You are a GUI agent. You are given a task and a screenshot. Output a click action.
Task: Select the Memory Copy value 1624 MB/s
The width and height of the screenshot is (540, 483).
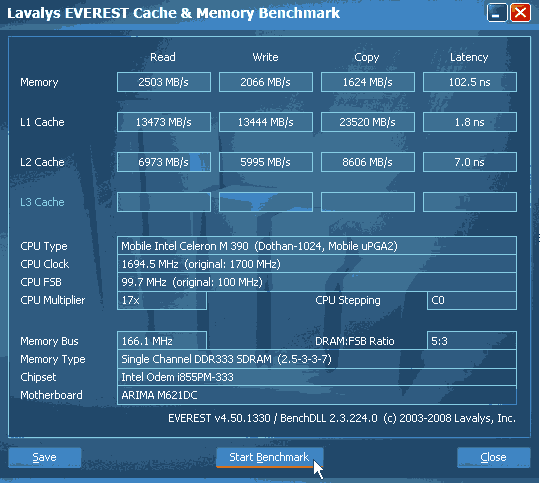click(368, 82)
